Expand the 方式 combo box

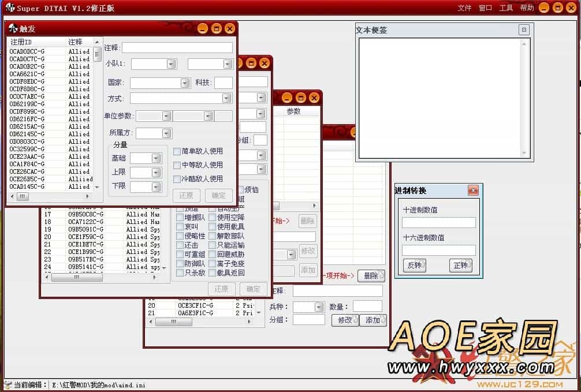click(x=226, y=99)
